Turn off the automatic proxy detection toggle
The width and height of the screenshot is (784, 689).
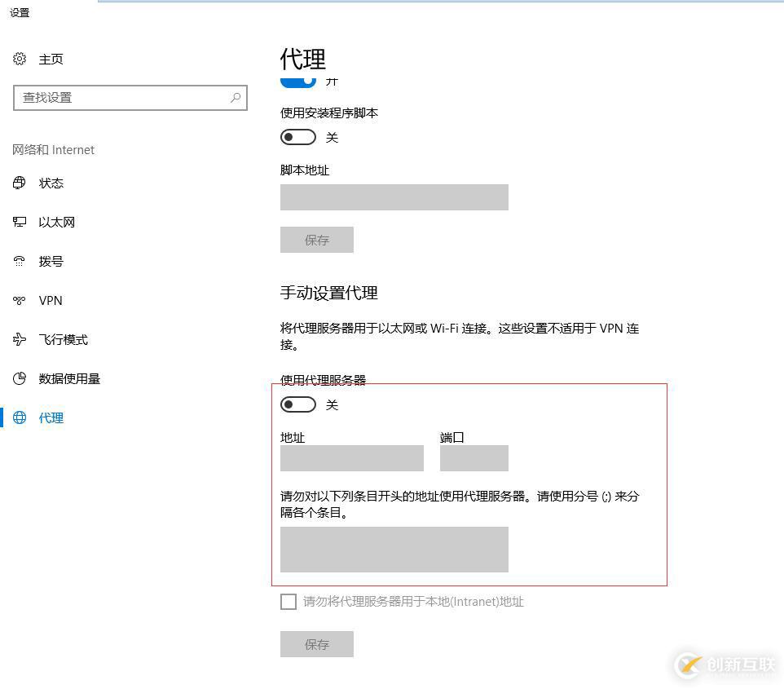pyautogui.click(x=299, y=79)
